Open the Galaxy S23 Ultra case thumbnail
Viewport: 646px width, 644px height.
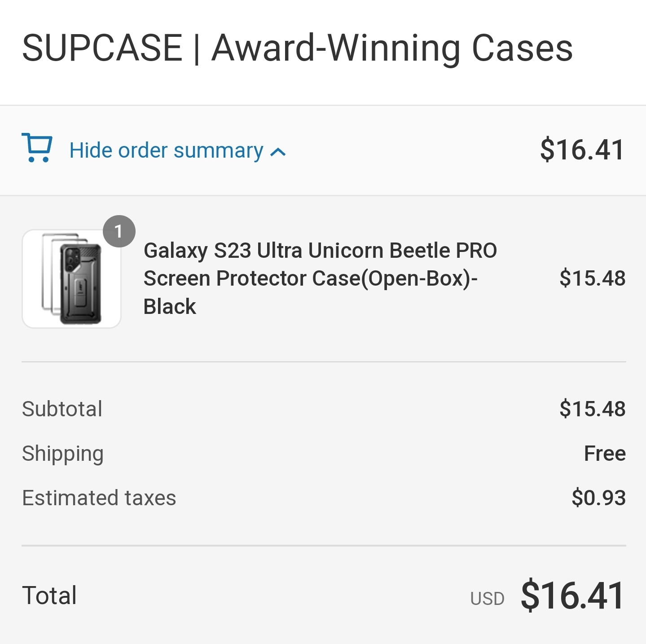tap(72, 279)
